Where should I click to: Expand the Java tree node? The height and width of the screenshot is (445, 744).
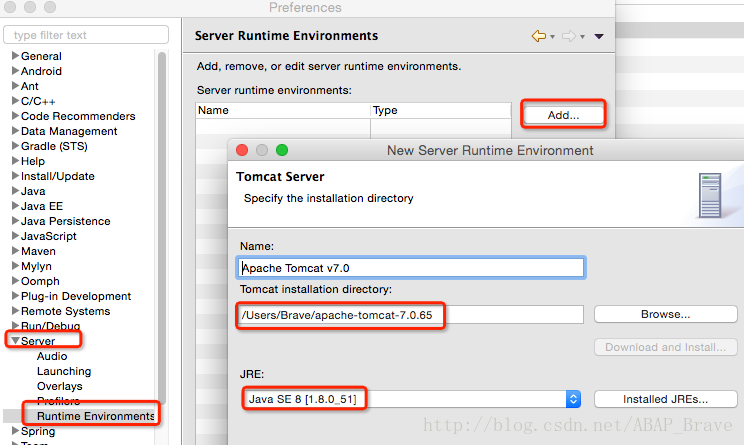15,191
